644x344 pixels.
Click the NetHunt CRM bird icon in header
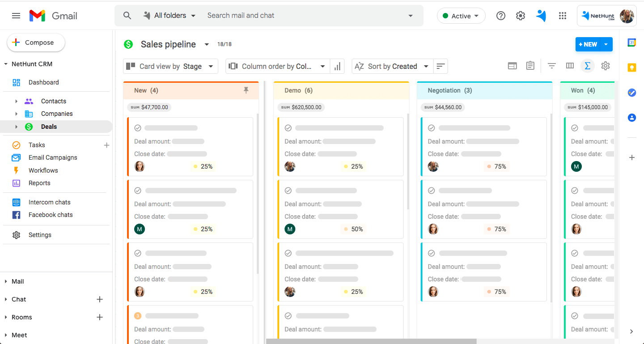541,16
